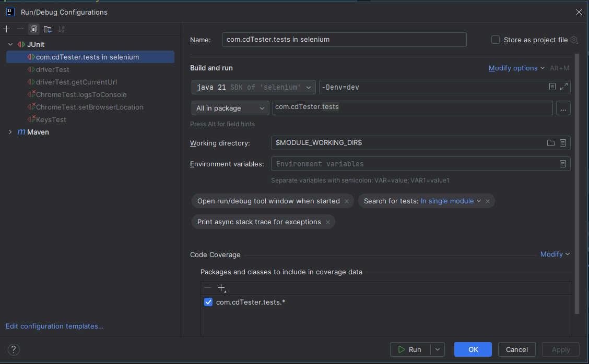Browse for package with ellipsis button
The height and width of the screenshot is (364, 589).
coord(563,108)
